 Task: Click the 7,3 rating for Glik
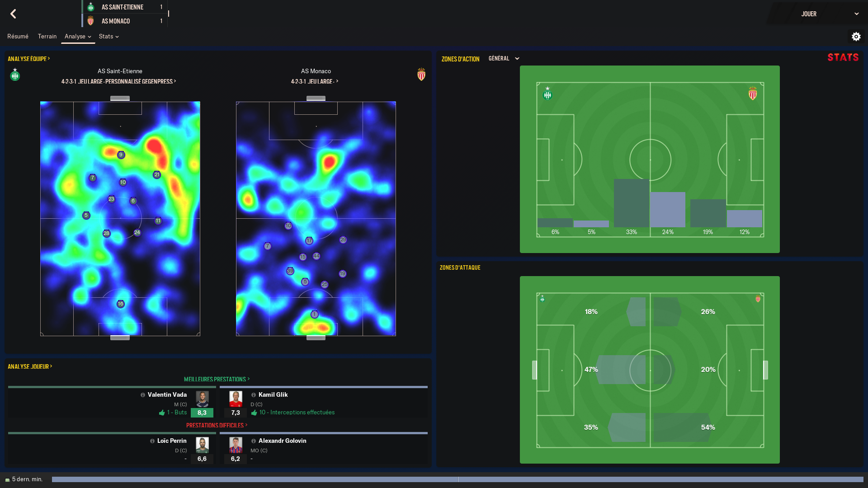[x=236, y=413]
